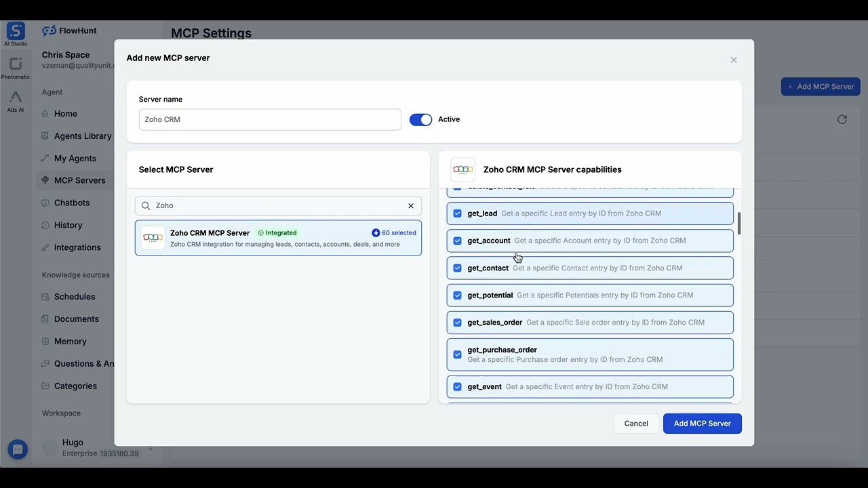Click the Add MCP Server confirm button
Viewport: 868px width, 488px height.
pyautogui.click(x=702, y=424)
